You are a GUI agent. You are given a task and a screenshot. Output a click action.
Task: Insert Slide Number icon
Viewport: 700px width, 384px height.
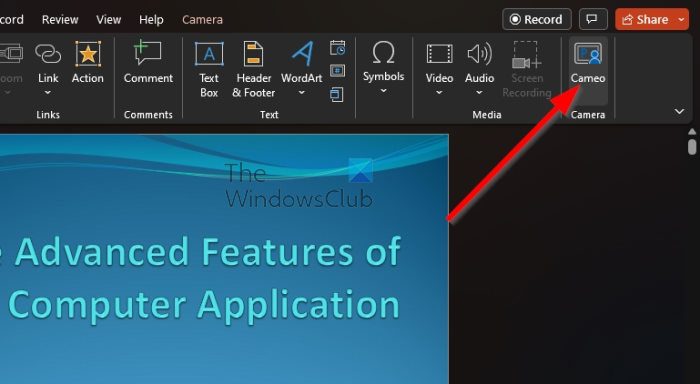[x=338, y=71]
